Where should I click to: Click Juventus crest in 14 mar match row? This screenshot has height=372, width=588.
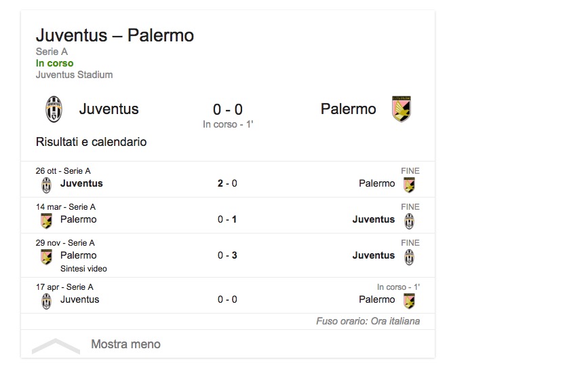click(409, 221)
